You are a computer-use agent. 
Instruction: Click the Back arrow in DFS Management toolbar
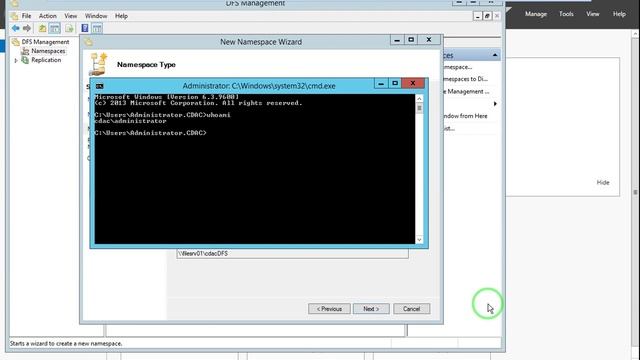coord(16,28)
